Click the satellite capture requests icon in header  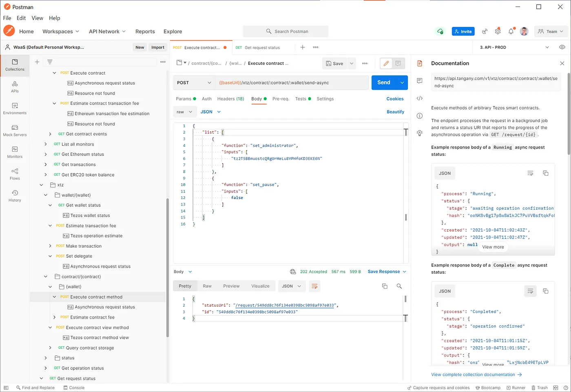click(x=485, y=31)
